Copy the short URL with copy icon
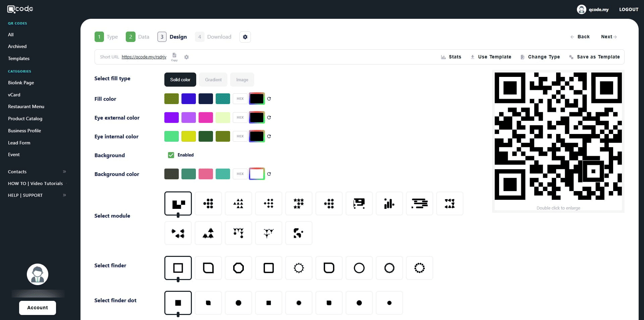This screenshot has height=320, width=644. click(x=174, y=56)
